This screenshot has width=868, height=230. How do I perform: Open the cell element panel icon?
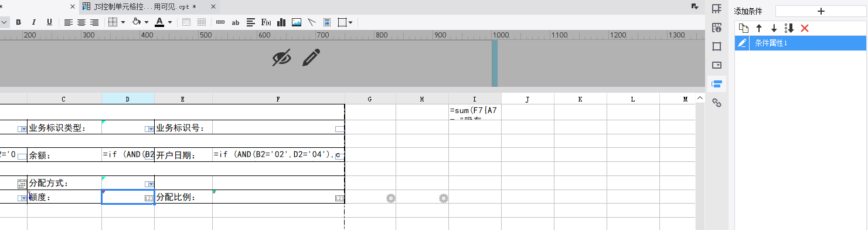[x=716, y=8]
